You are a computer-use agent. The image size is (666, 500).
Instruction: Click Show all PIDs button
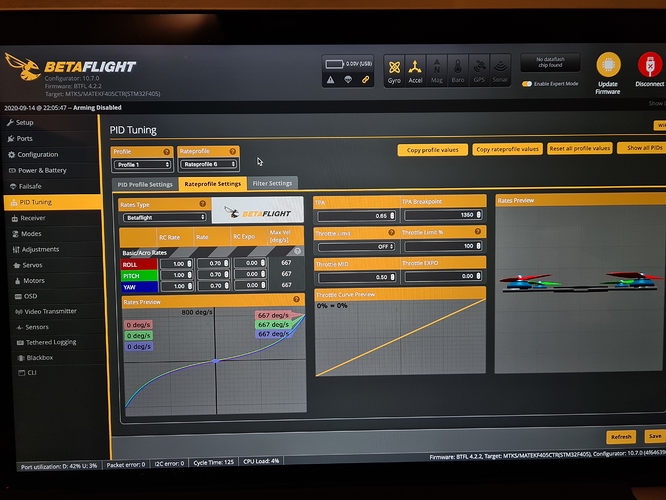642,148
